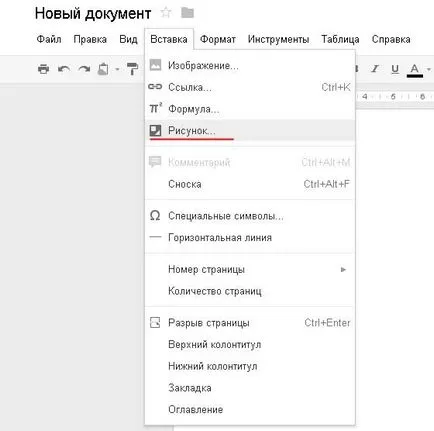Click the Ctrl+Enter shortcut text
Viewport: 434px width, 431px height.
[327, 323]
